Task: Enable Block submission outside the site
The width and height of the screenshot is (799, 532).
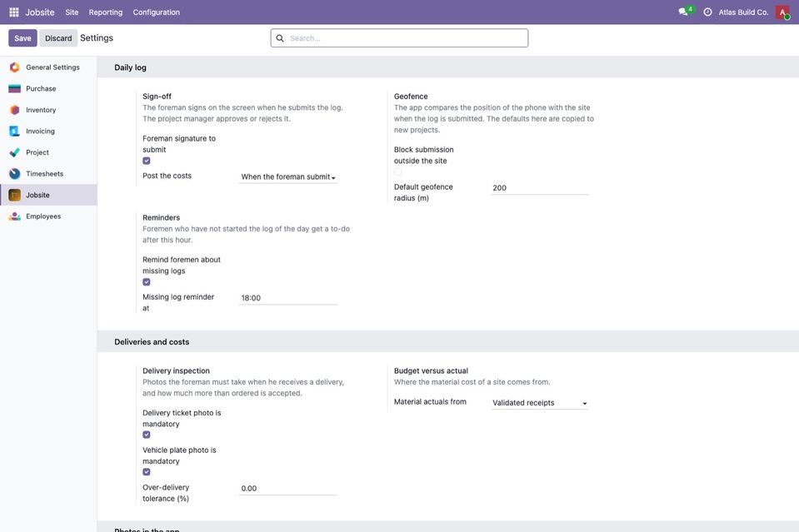Action: pyautogui.click(x=397, y=172)
